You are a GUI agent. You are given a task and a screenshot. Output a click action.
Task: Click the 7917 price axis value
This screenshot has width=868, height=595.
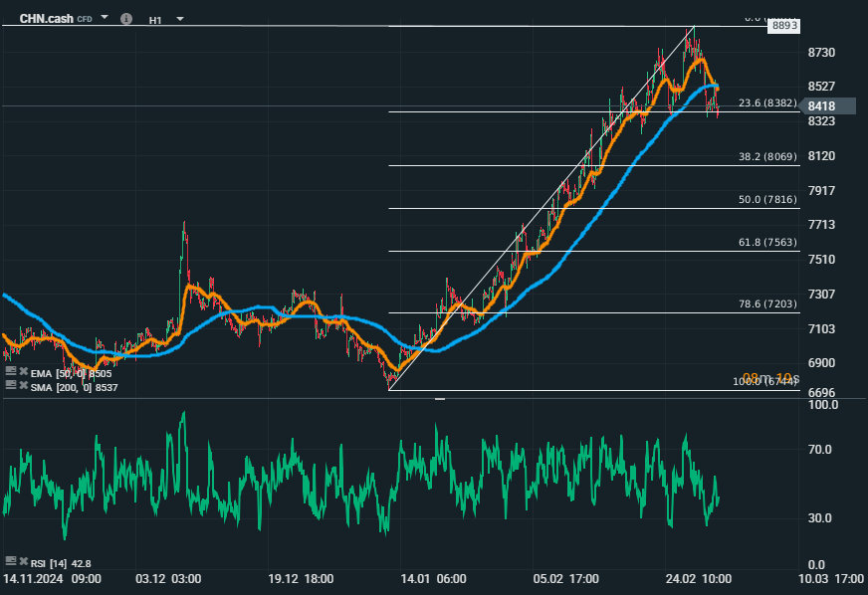click(x=821, y=190)
